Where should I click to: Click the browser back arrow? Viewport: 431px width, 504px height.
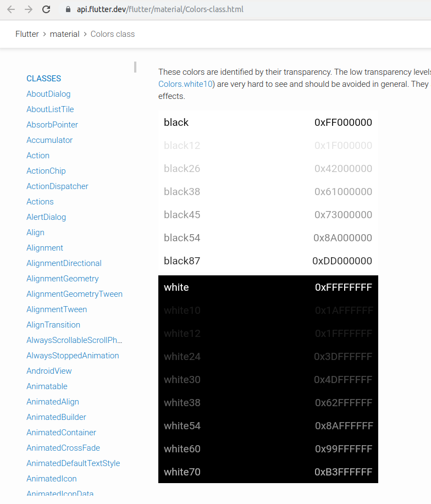[11, 9]
